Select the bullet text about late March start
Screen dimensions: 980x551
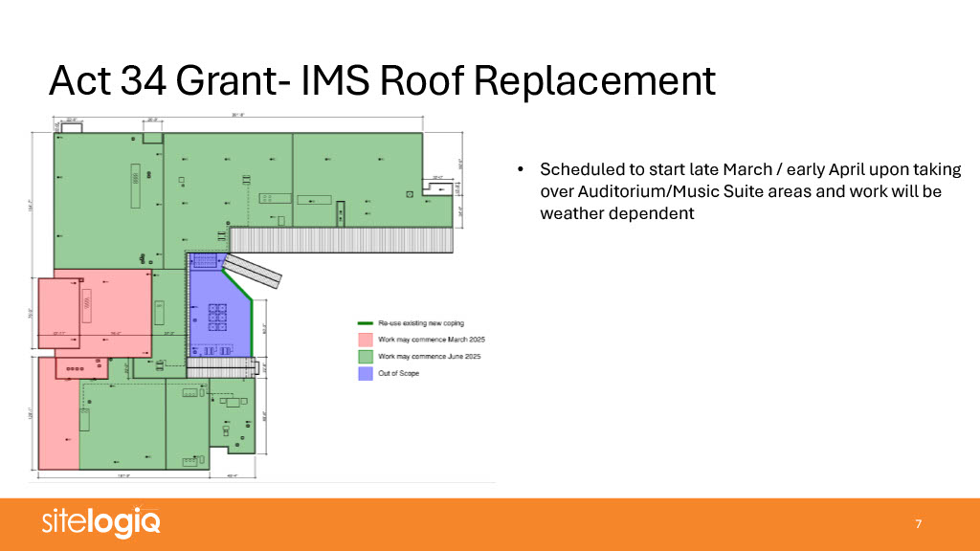click(x=750, y=191)
